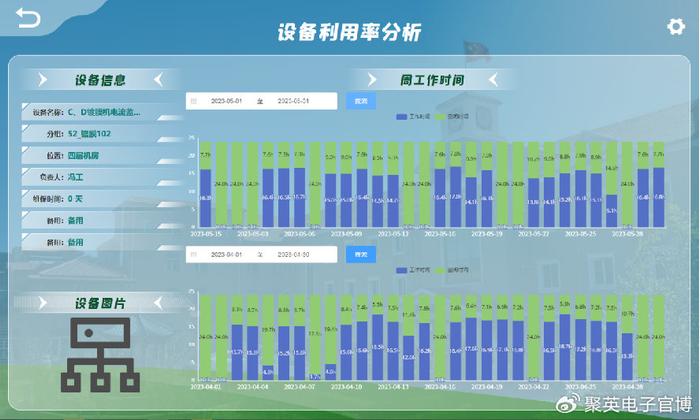This screenshot has height=420, width=700.
Task: Click the query button beside the April range
Action: tap(361, 254)
